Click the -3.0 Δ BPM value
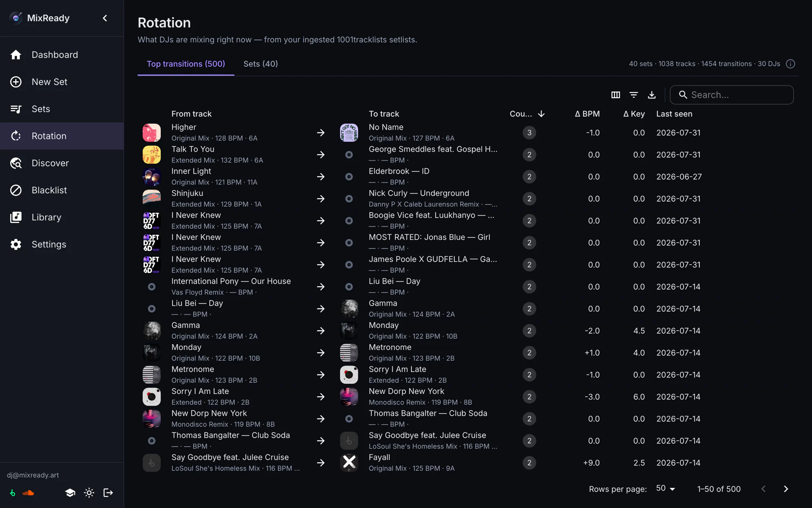Image resolution: width=812 pixels, height=508 pixels. coord(592,397)
